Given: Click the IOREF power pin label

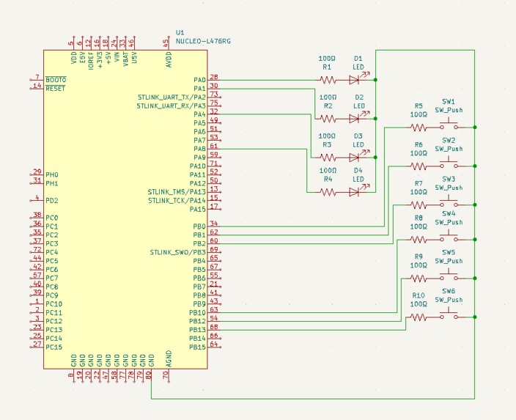Looking at the screenshot, I should coord(91,61).
